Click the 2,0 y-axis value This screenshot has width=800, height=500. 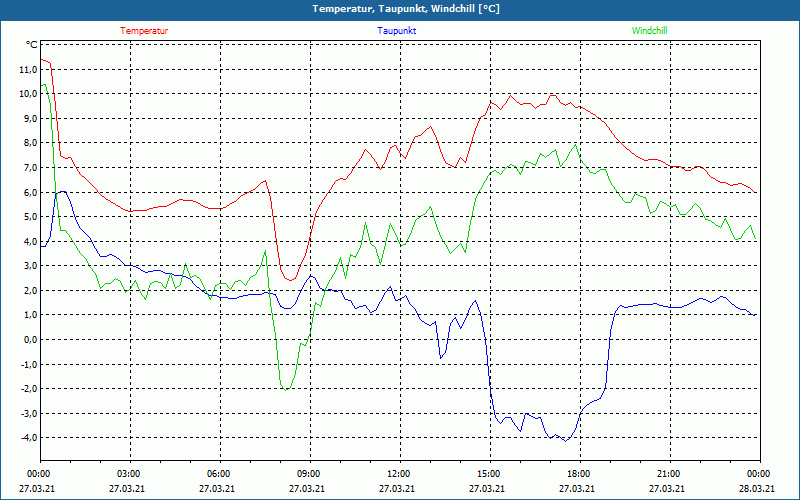30,290
